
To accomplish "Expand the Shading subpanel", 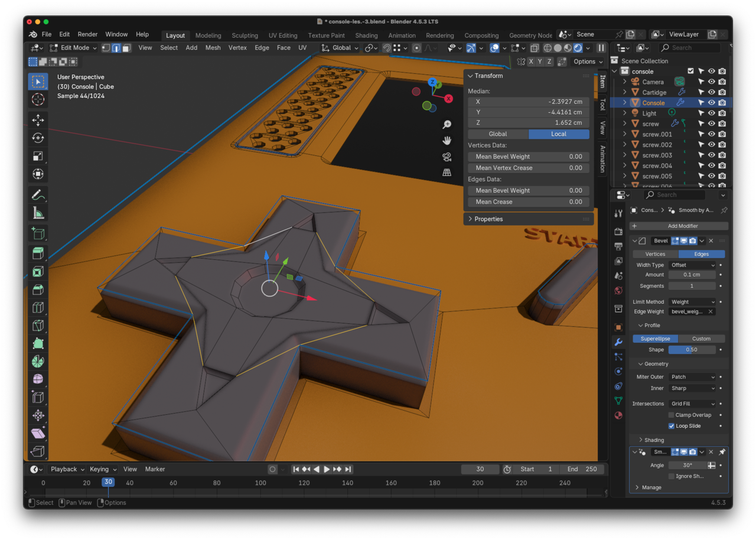I will pyautogui.click(x=654, y=440).
